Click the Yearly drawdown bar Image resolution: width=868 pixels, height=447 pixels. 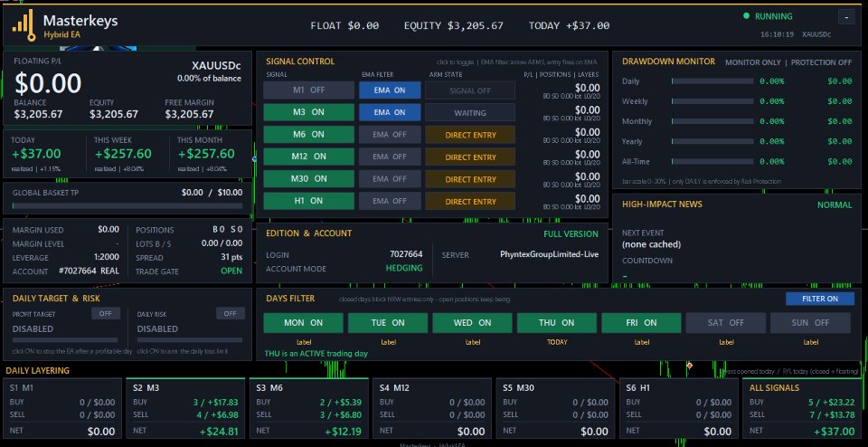pyautogui.click(x=713, y=142)
